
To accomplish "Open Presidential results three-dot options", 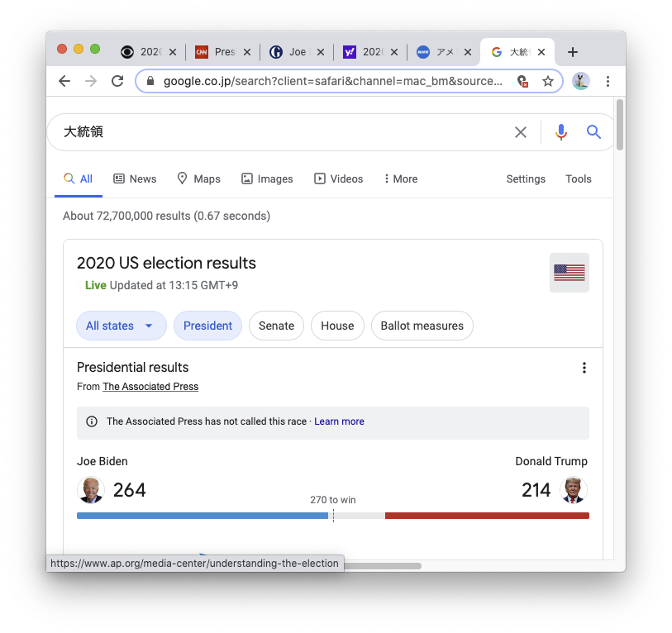I will click(x=584, y=368).
